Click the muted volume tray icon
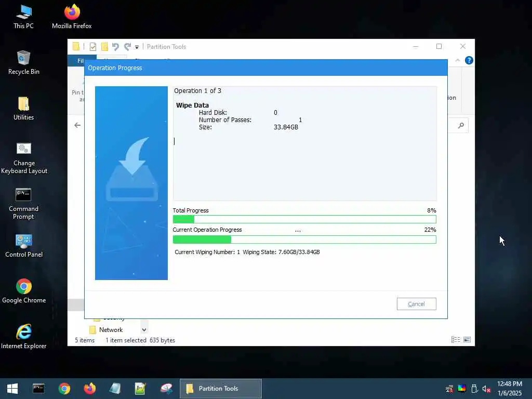This screenshot has width=532, height=399. [486, 389]
